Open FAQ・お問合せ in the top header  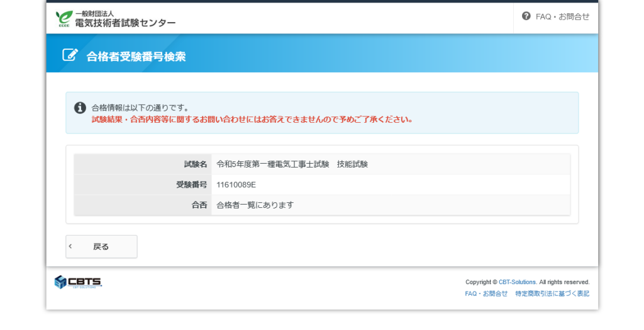pos(562,17)
